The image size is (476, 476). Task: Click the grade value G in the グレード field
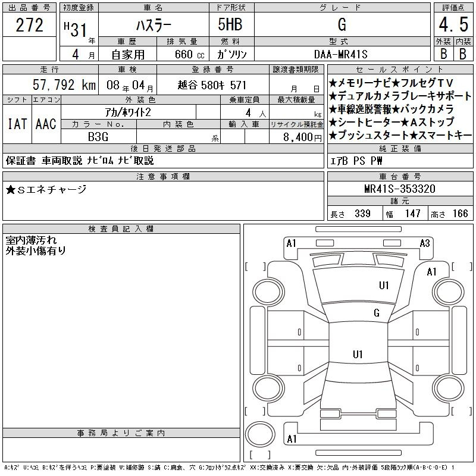pos(342,24)
